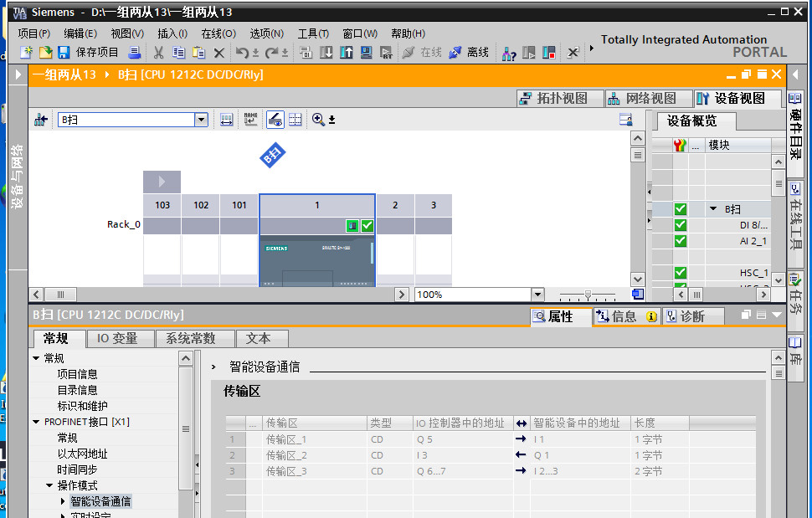Open the 项目(P) menu

click(x=34, y=33)
